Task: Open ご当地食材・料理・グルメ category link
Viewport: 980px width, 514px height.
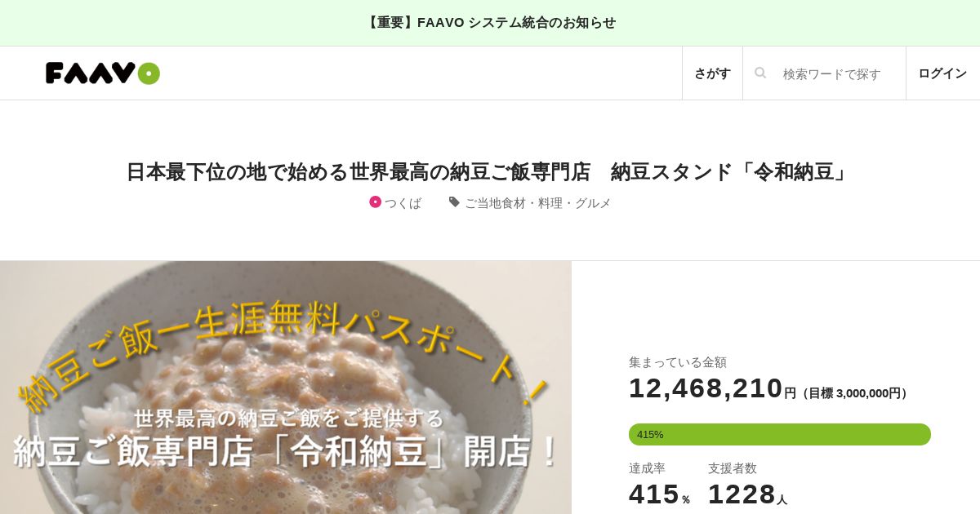Action: tap(537, 202)
